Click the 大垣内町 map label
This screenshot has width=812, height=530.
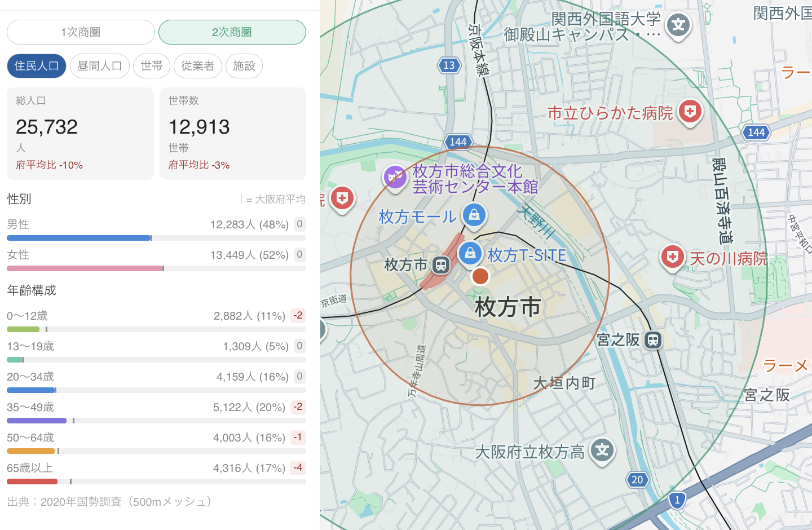(564, 383)
